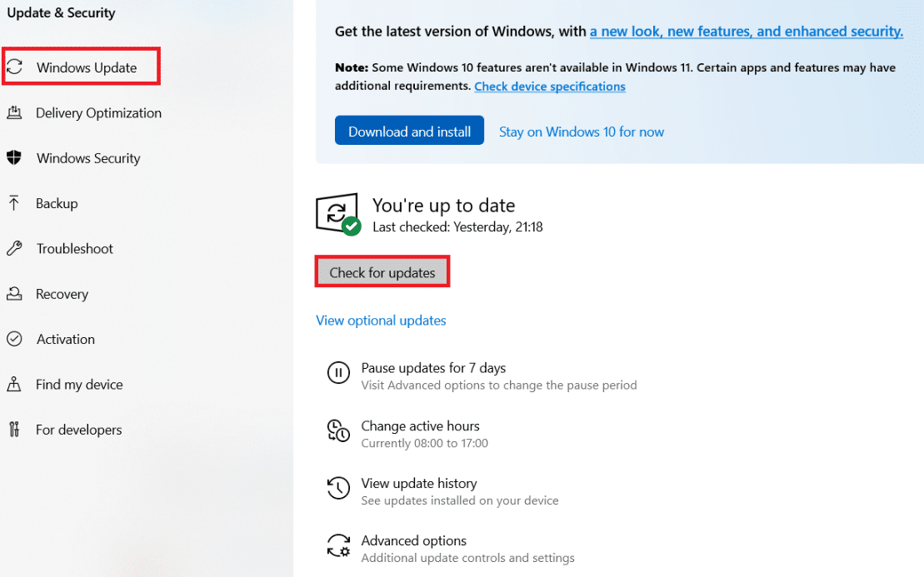Click the pause icon next to Pause updates

338,373
